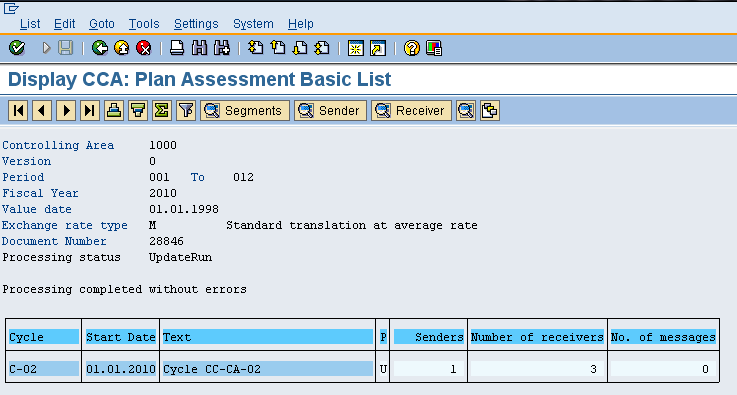Select the Start Date column header

point(121,337)
